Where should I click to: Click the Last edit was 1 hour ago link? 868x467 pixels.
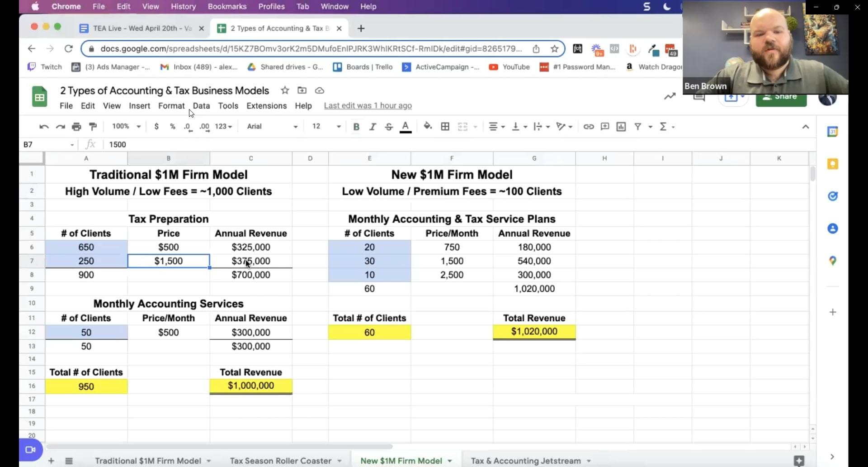click(x=368, y=106)
